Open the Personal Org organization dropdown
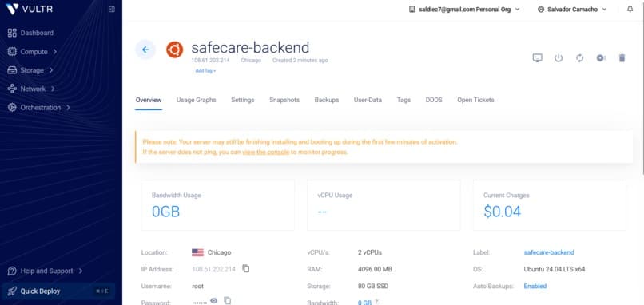644x305 pixels. pyautogui.click(x=464, y=9)
